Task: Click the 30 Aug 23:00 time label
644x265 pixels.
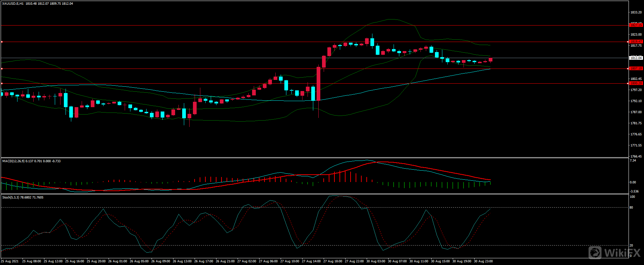Action: (483, 261)
